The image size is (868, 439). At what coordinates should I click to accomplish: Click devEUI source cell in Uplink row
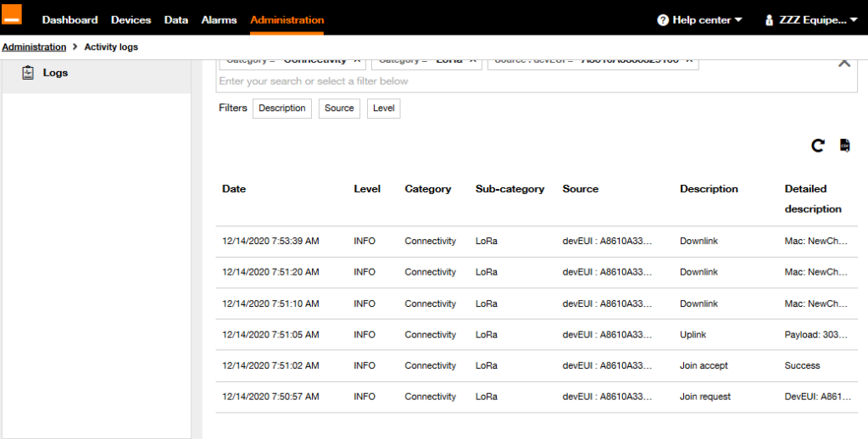tap(607, 335)
